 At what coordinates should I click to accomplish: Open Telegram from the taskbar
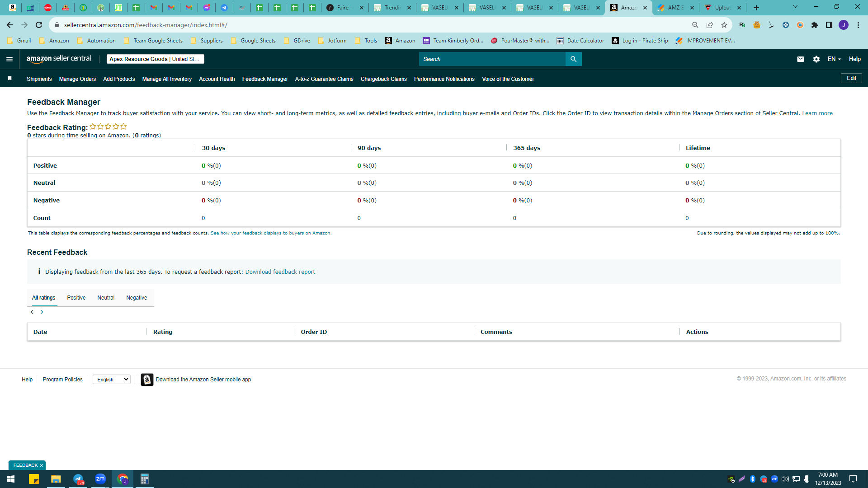[x=78, y=479]
